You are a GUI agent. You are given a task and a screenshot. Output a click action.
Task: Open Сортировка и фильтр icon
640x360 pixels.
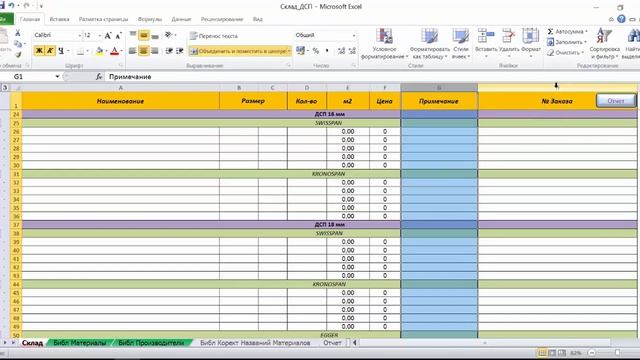604,36
